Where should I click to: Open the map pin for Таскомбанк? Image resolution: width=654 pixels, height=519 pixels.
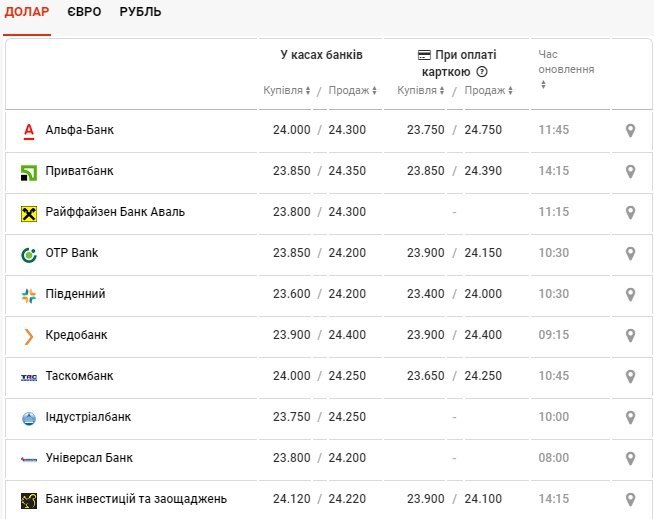point(630,376)
